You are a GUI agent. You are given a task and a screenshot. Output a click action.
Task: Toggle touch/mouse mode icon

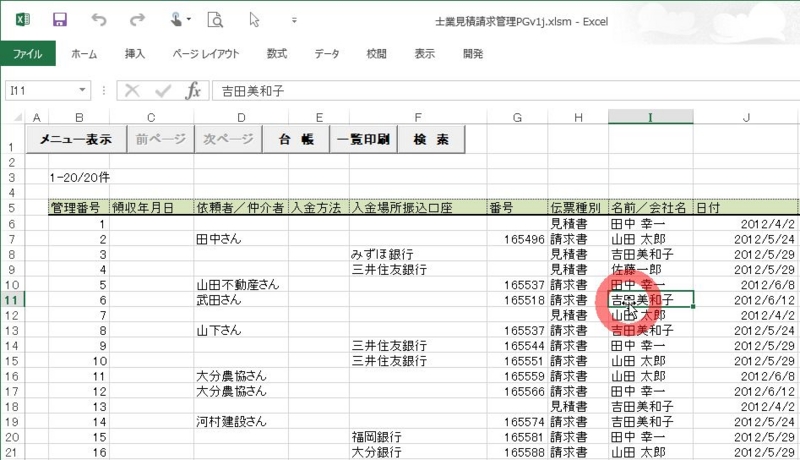pos(177,20)
